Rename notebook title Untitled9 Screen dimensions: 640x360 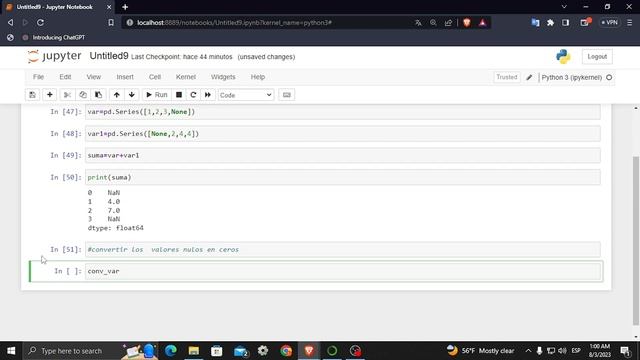pyautogui.click(x=109, y=56)
